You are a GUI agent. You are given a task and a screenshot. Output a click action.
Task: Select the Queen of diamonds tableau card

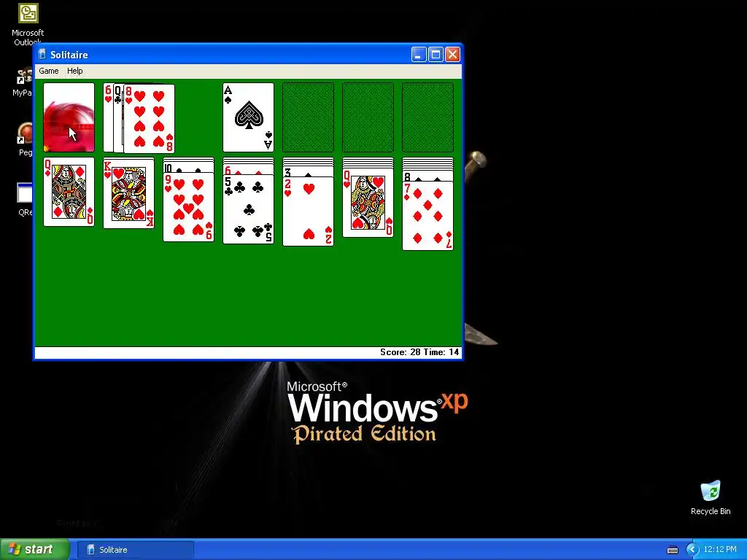(x=69, y=192)
